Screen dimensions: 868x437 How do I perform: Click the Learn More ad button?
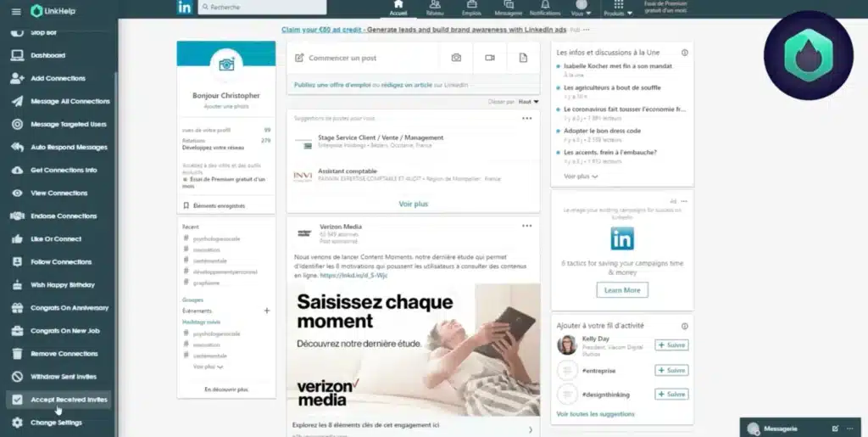[622, 290]
